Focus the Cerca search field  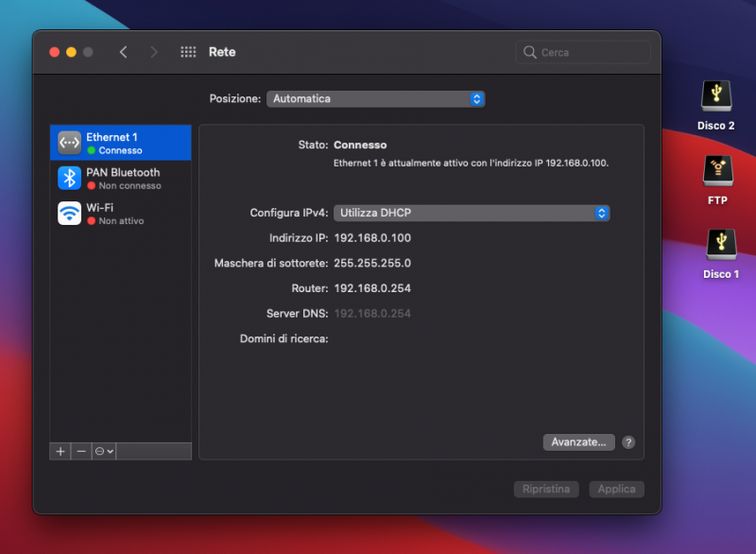[x=583, y=52]
